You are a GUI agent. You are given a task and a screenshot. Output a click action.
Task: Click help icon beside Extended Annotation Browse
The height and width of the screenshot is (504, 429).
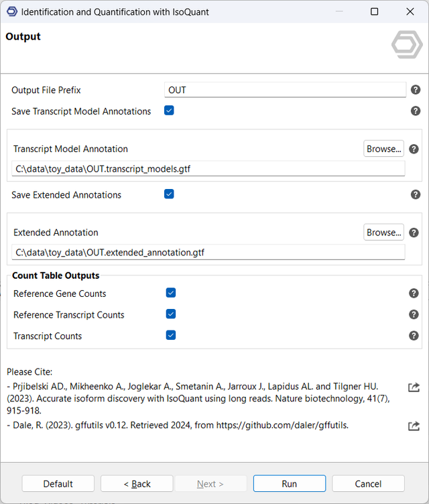point(414,233)
